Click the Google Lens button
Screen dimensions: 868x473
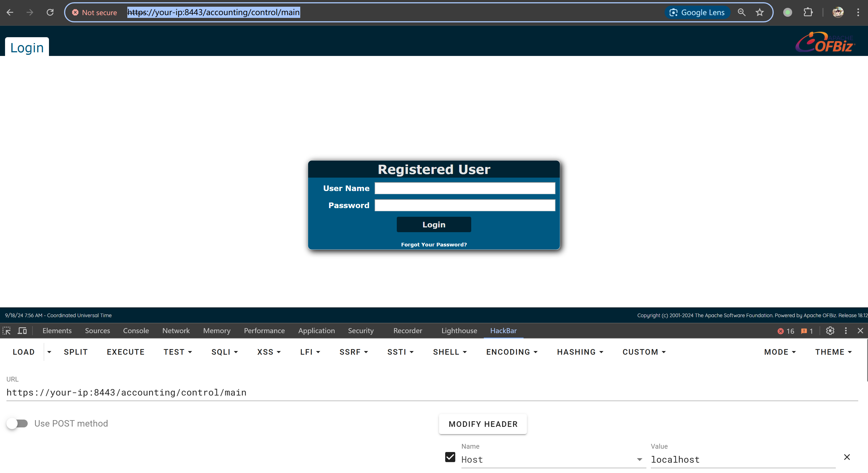coord(697,13)
